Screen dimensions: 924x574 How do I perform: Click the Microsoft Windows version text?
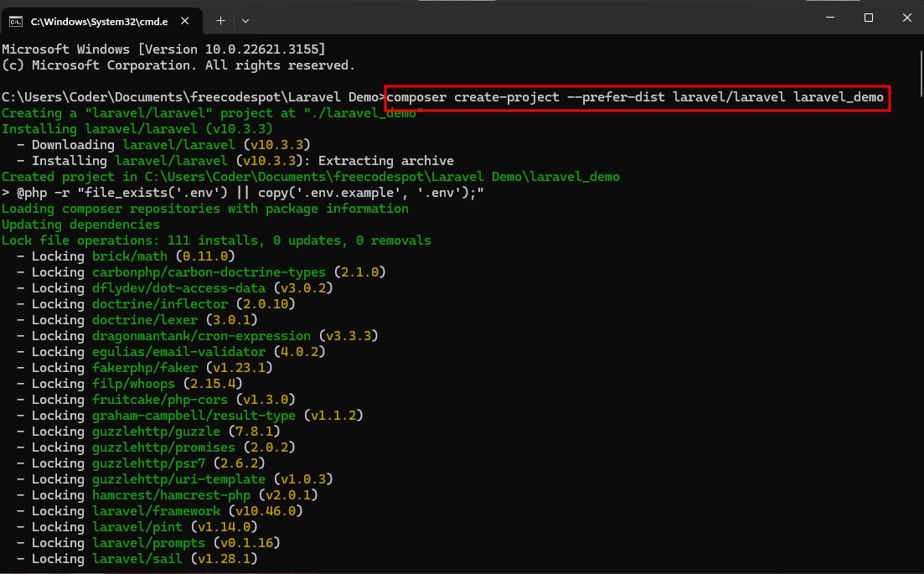click(x=163, y=49)
